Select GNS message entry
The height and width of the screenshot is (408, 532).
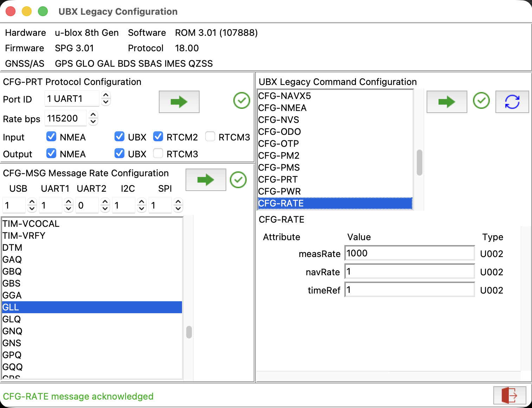point(92,343)
